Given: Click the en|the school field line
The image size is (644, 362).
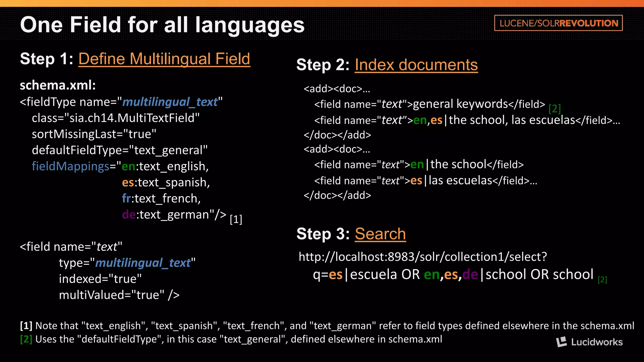Looking at the screenshot, I should [419, 165].
